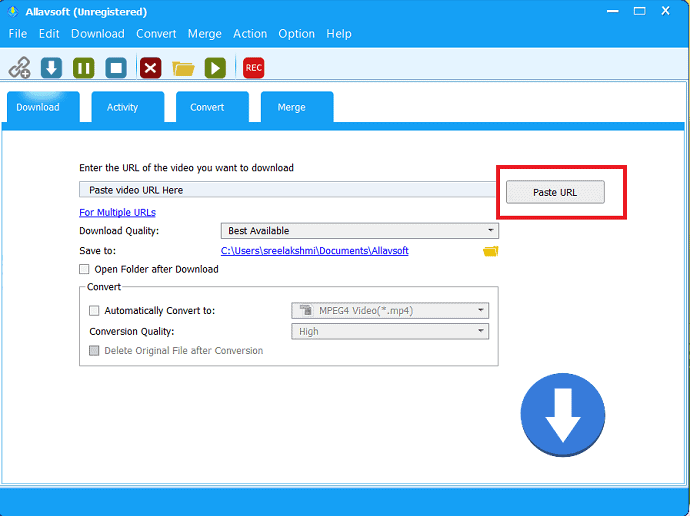This screenshot has height=516, width=690.
Task: Click the small folder icon beside save path
Action: [x=490, y=251]
